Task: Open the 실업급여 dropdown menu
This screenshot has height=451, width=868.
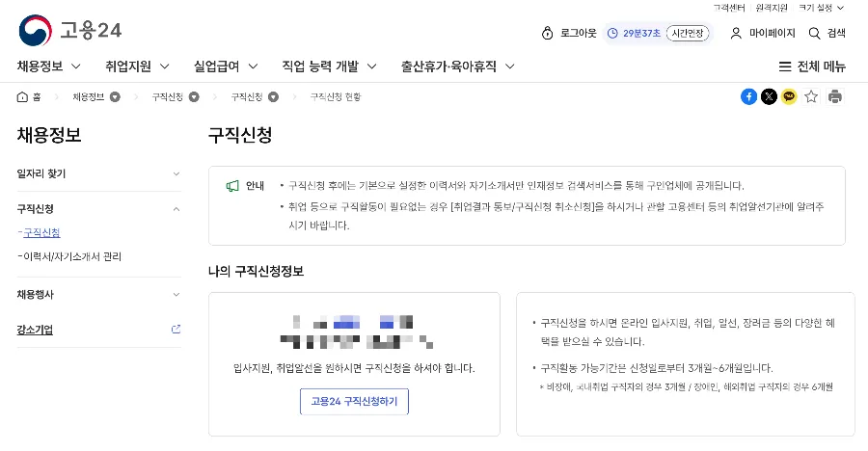Action: click(x=226, y=66)
